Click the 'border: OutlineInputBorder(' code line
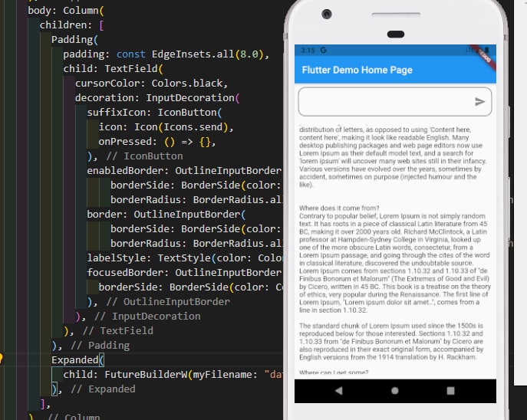Screen dimensions: 527x420 point(166,214)
